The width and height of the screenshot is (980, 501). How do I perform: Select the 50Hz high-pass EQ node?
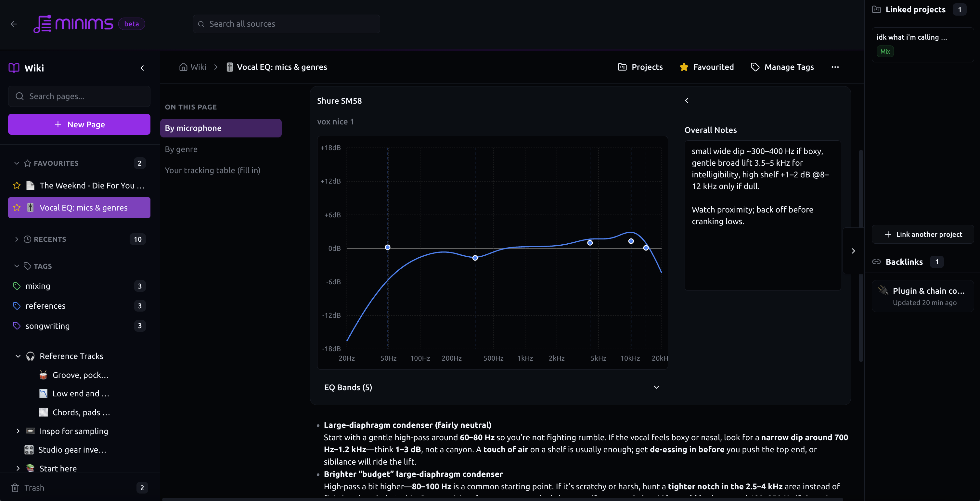[388, 247]
